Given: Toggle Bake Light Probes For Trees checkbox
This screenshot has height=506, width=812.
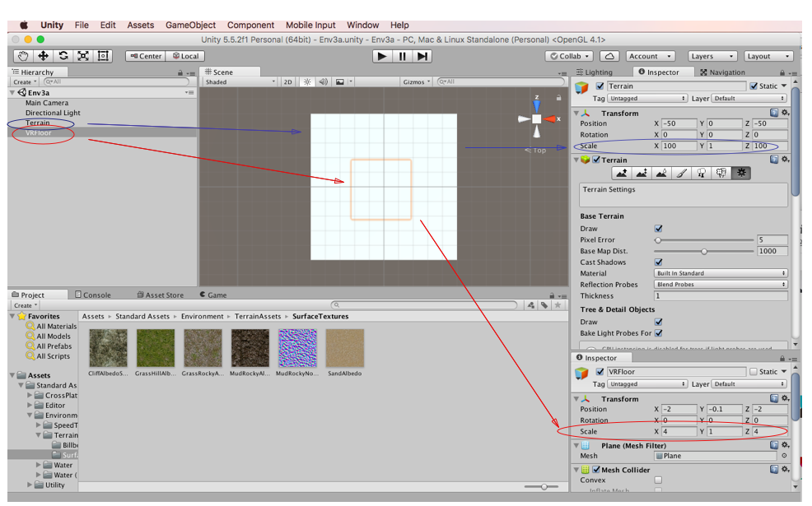Looking at the screenshot, I should click(658, 332).
